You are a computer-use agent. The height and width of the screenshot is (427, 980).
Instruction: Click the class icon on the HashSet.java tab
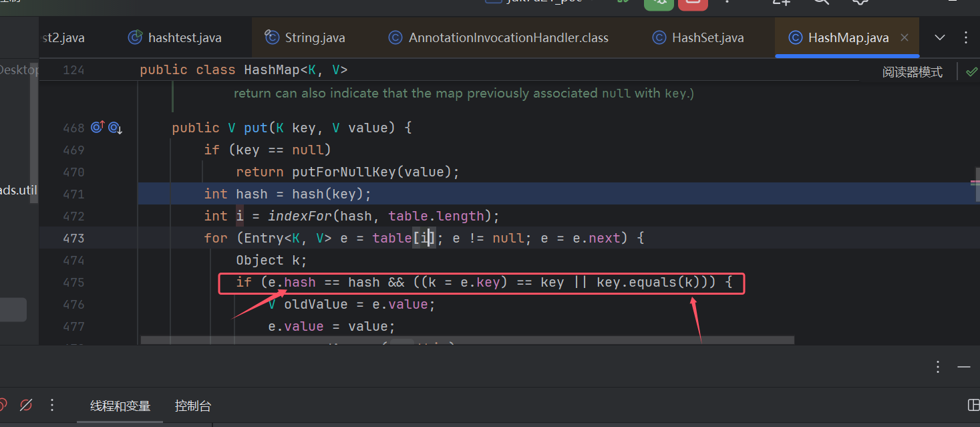click(659, 37)
